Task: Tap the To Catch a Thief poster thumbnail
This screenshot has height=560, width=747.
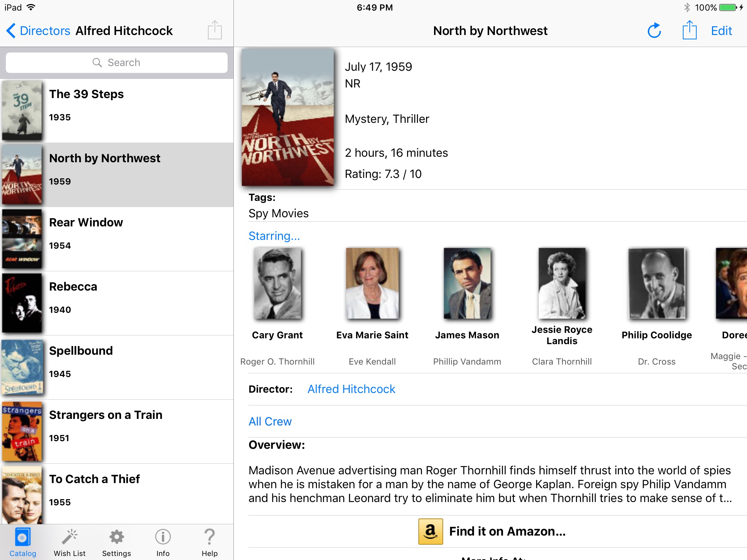Action: coord(22,495)
